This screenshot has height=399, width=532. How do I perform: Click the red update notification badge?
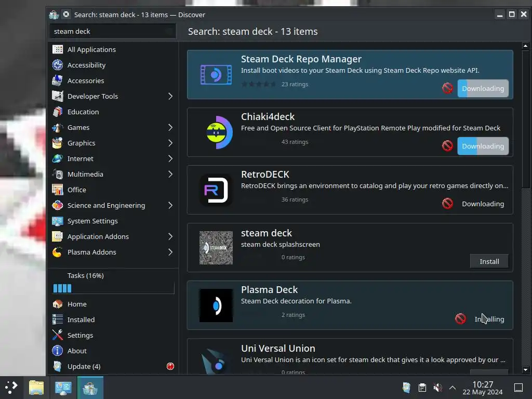pyautogui.click(x=170, y=367)
